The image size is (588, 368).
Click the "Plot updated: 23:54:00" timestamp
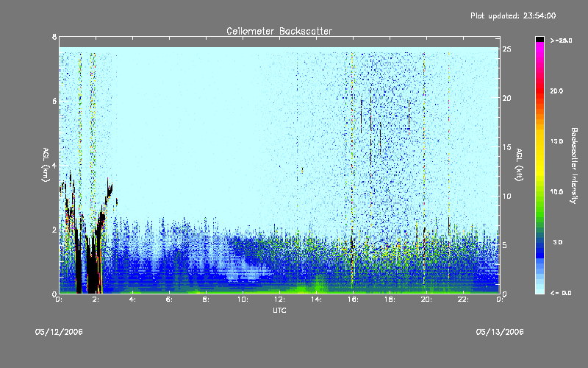click(x=513, y=15)
